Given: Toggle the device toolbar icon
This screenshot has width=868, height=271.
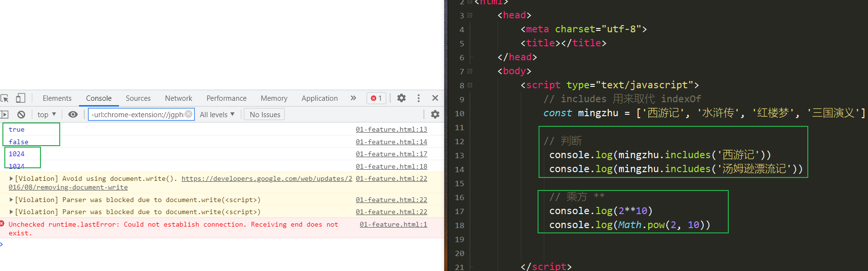Looking at the screenshot, I should coord(20,98).
